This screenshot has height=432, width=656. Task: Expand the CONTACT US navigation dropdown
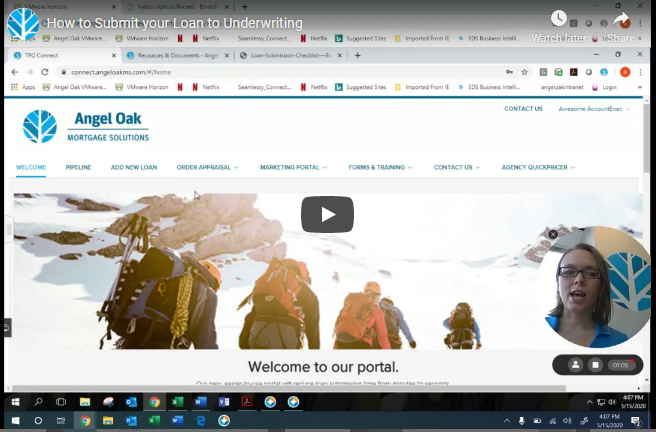tap(456, 167)
